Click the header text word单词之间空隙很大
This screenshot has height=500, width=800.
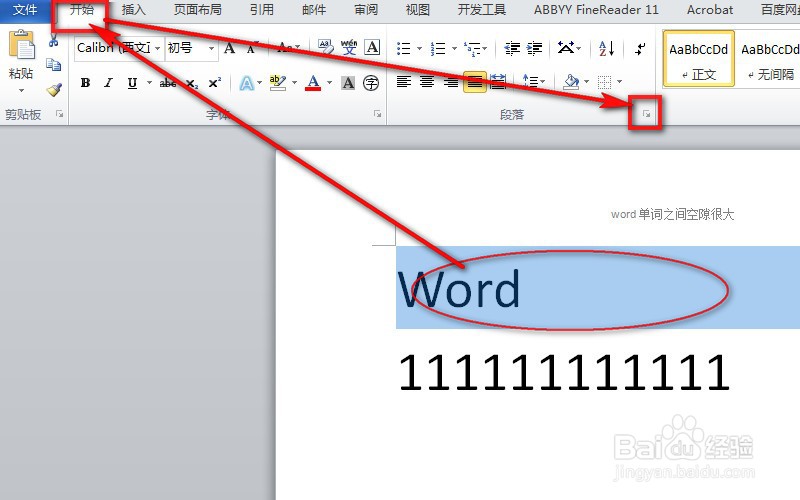pos(672,214)
